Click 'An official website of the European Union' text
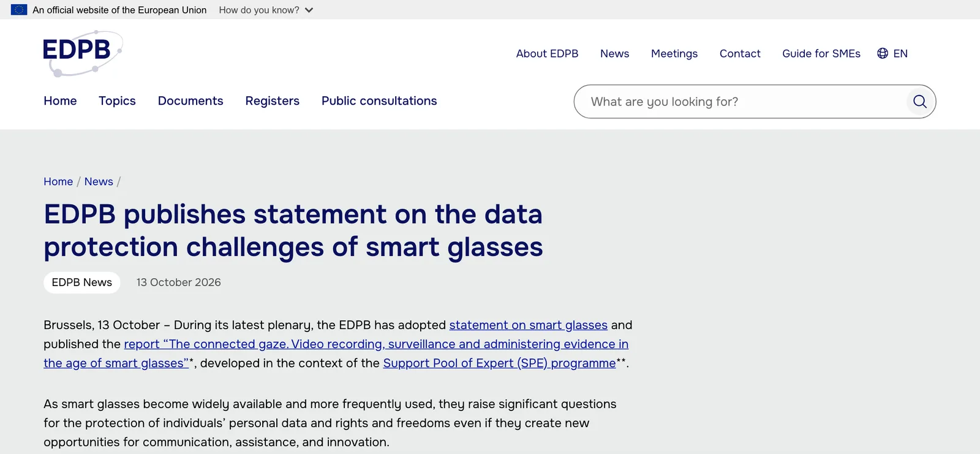The height and width of the screenshot is (454, 980). tap(119, 10)
